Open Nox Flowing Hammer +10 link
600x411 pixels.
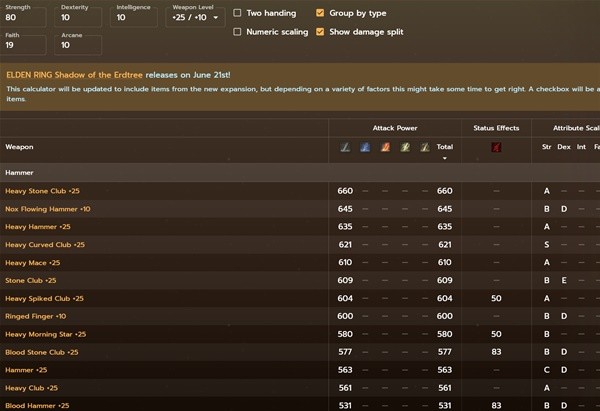[x=48, y=209]
